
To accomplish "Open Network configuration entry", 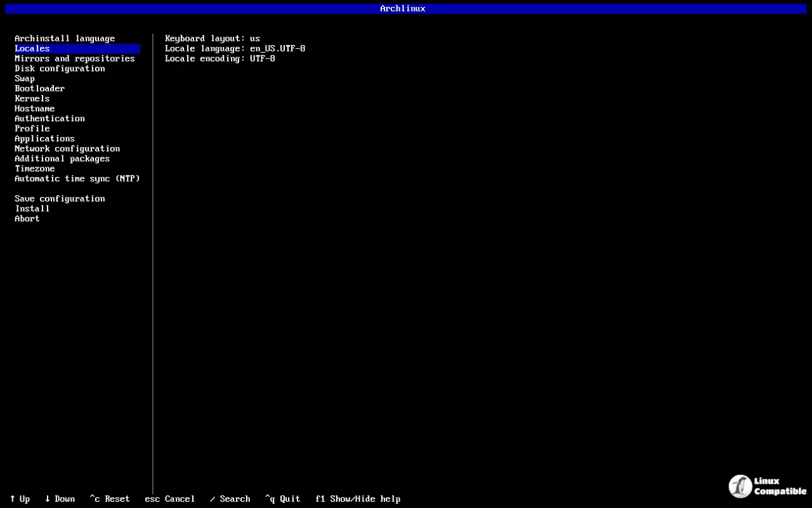I will click(67, 149).
